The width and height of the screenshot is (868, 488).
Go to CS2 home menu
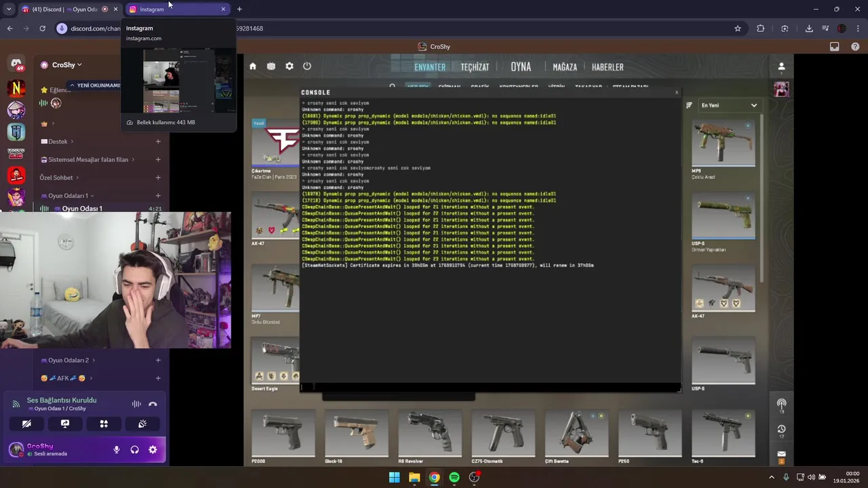pyautogui.click(x=253, y=66)
